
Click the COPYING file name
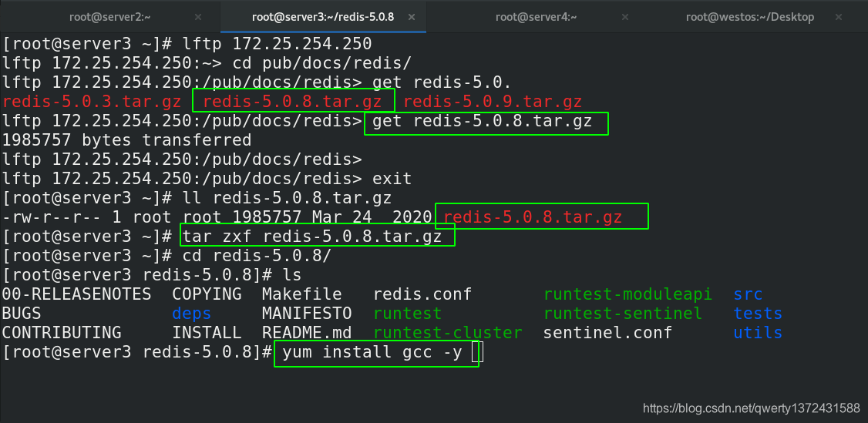point(207,294)
